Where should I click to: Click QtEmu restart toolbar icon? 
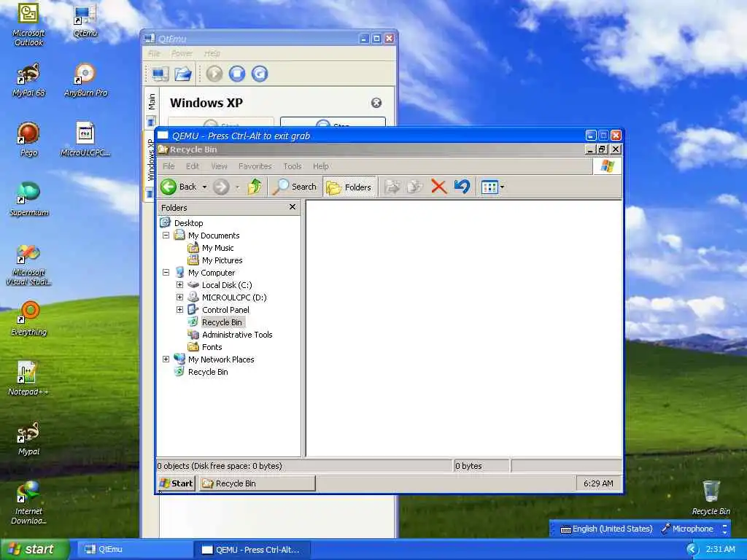click(260, 74)
